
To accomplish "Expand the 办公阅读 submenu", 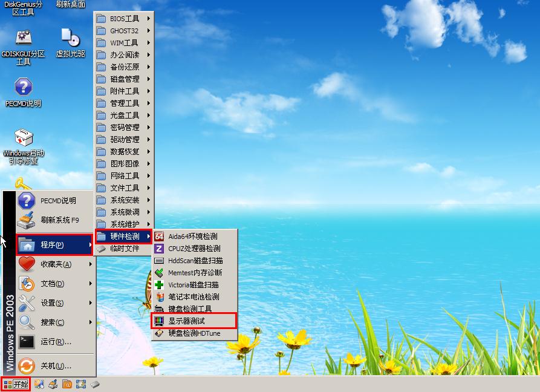I will point(123,55).
